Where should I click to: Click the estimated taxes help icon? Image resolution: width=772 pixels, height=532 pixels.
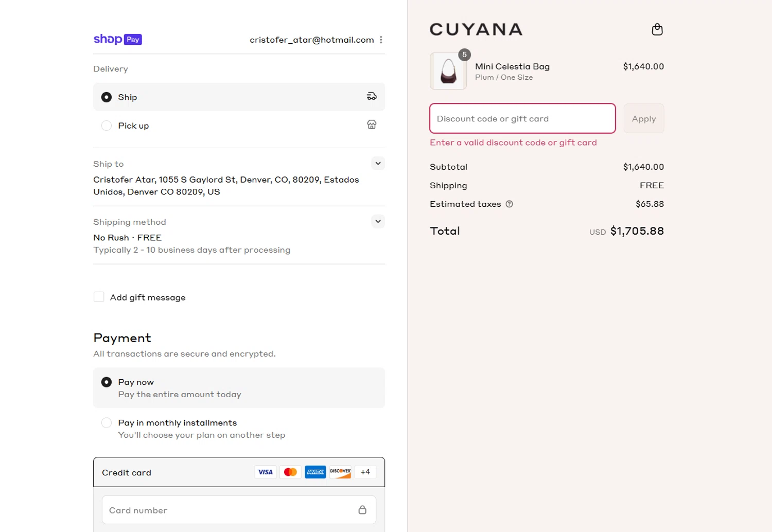[x=510, y=204]
